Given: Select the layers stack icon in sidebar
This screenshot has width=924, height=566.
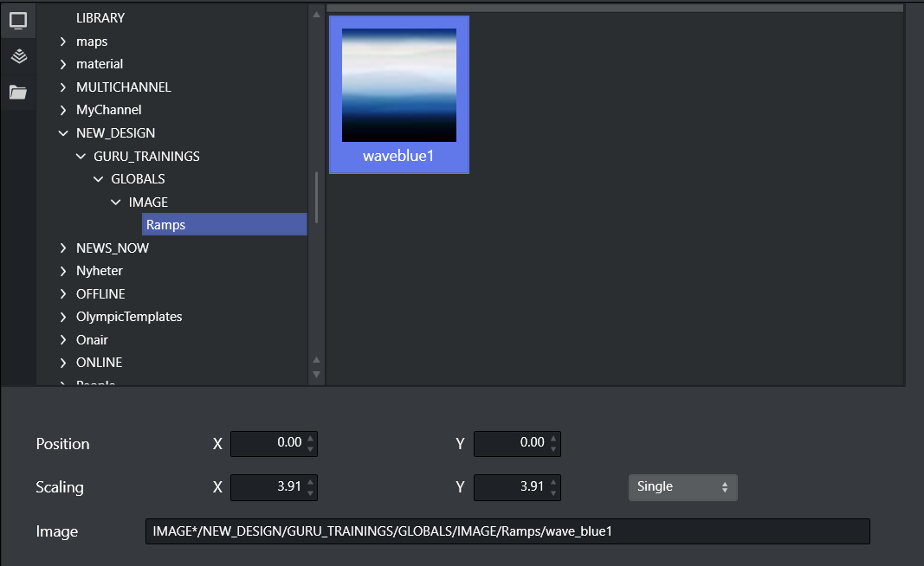Looking at the screenshot, I should tap(17, 56).
